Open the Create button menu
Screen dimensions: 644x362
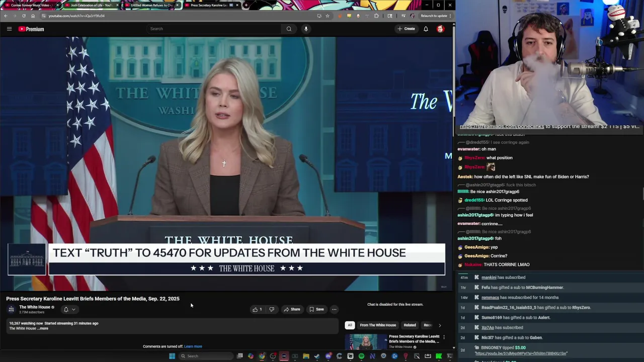406,29
